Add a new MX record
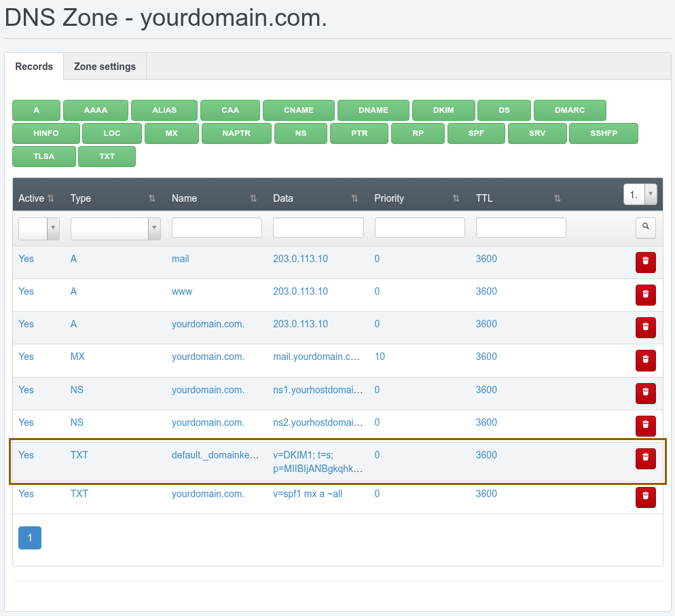The height and width of the screenshot is (616, 675). click(172, 133)
